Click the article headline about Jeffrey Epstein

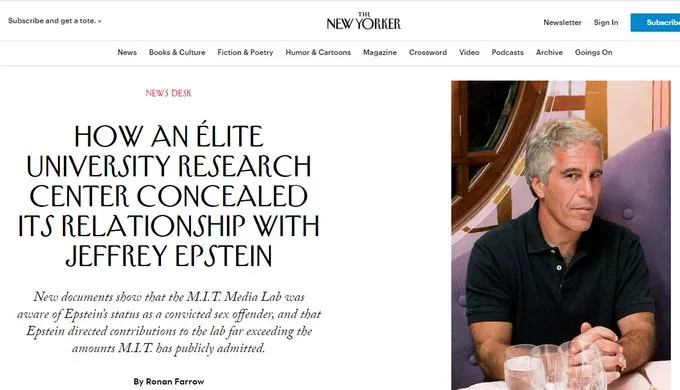169,196
